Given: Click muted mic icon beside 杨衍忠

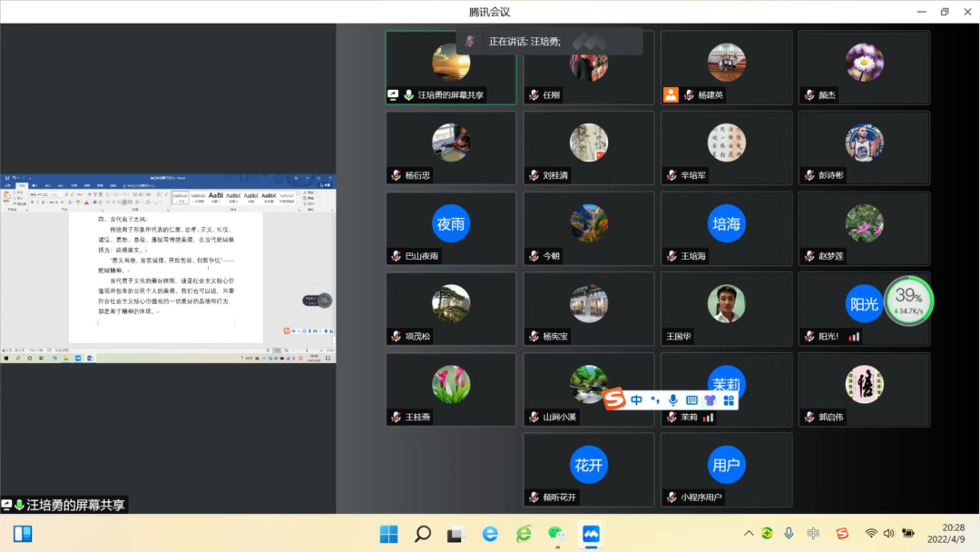Looking at the screenshot, I should click(x=397, y=175).
